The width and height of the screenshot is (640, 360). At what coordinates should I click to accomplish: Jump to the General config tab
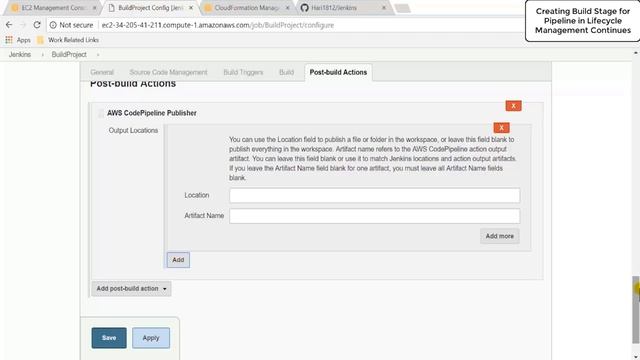coord(102,72)
